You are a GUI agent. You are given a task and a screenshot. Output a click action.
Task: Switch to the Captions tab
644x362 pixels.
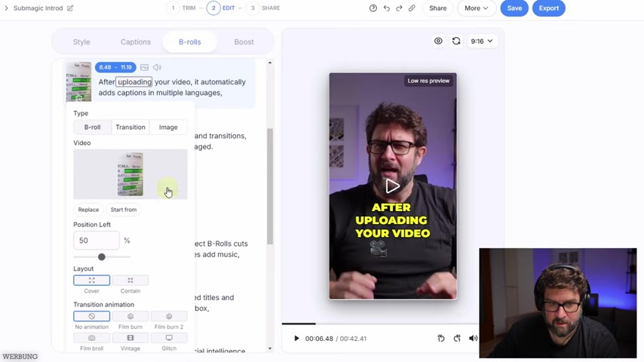[x=136, y=42]
